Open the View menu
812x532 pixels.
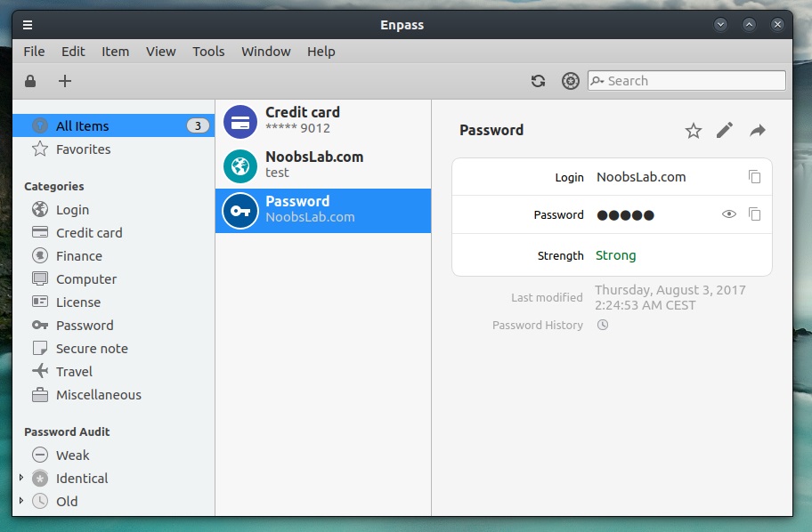pyautogui.click(x=160, y=52)
